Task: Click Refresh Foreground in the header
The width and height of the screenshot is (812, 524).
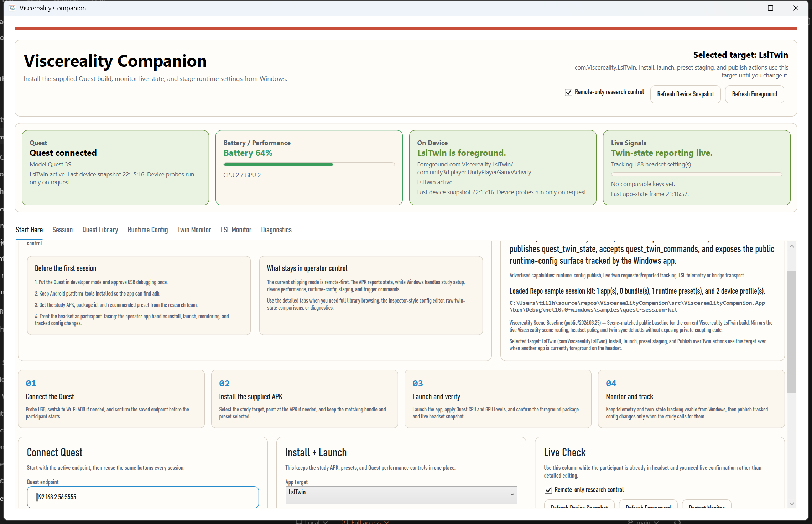Action: click(x=754, y=94)
